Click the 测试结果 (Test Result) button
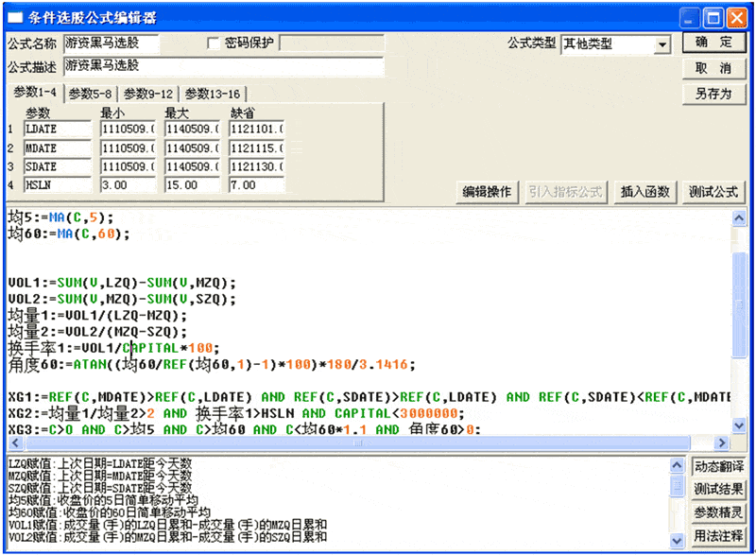The height and width of the screenshot is (555, 756). [x=717, y=489]
